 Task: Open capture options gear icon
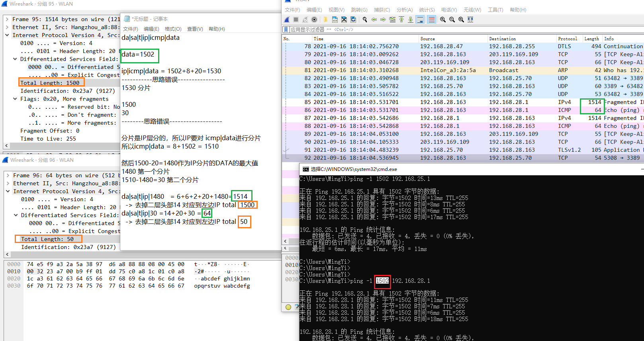click(x=314, y=20)
